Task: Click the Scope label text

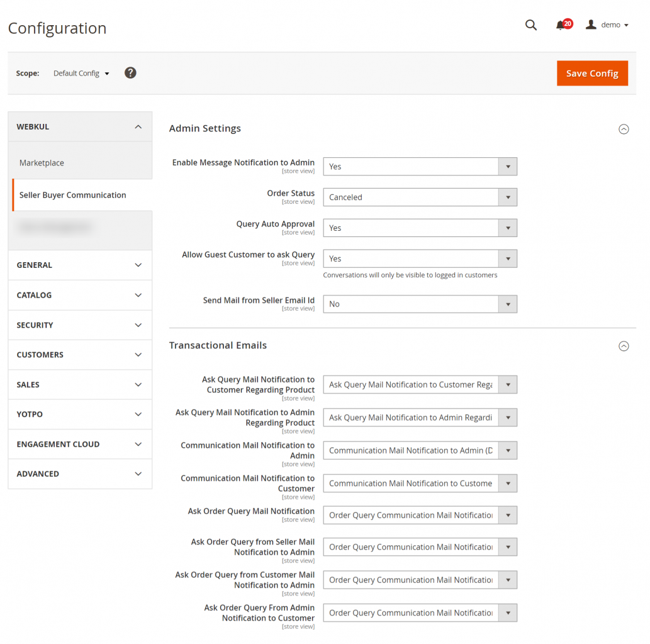Action: (x=27, y=74)
